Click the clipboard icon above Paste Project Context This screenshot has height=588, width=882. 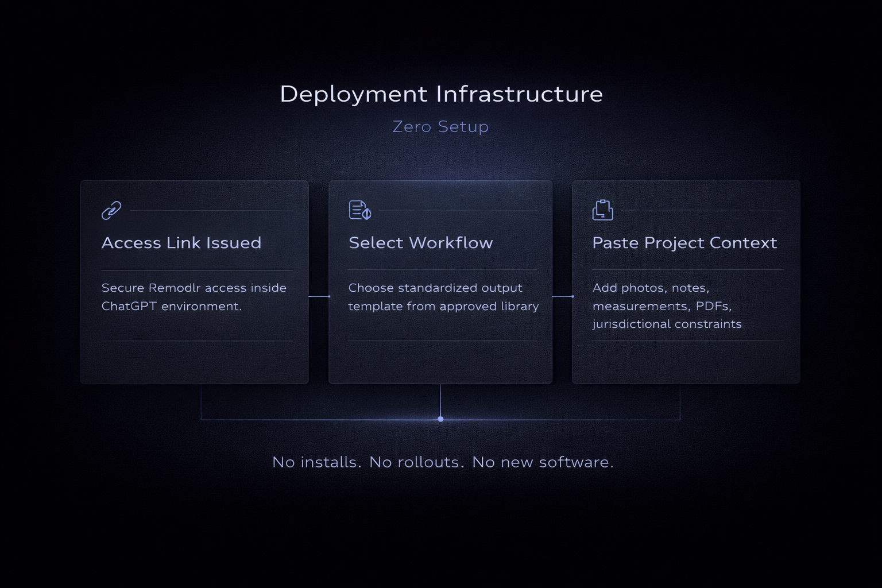coord(602,210)
